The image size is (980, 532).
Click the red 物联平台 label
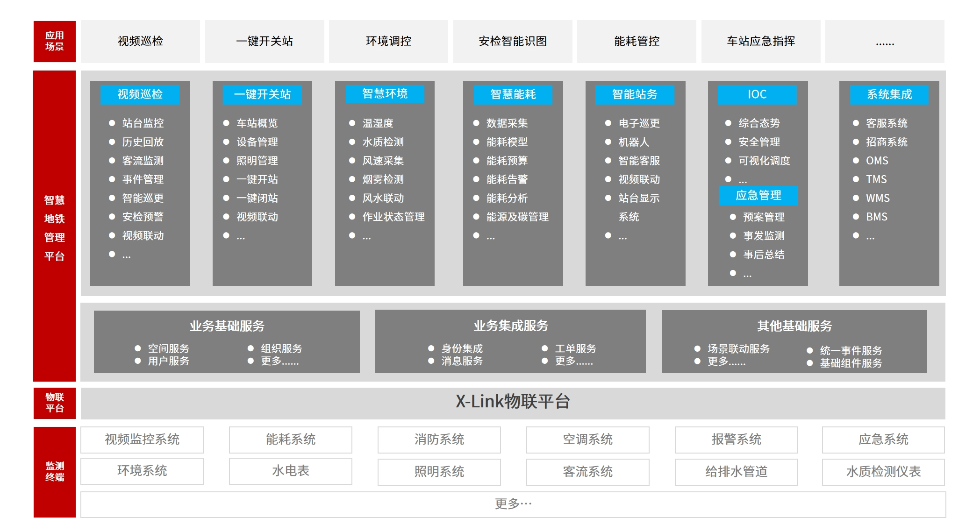pos(55,403)
